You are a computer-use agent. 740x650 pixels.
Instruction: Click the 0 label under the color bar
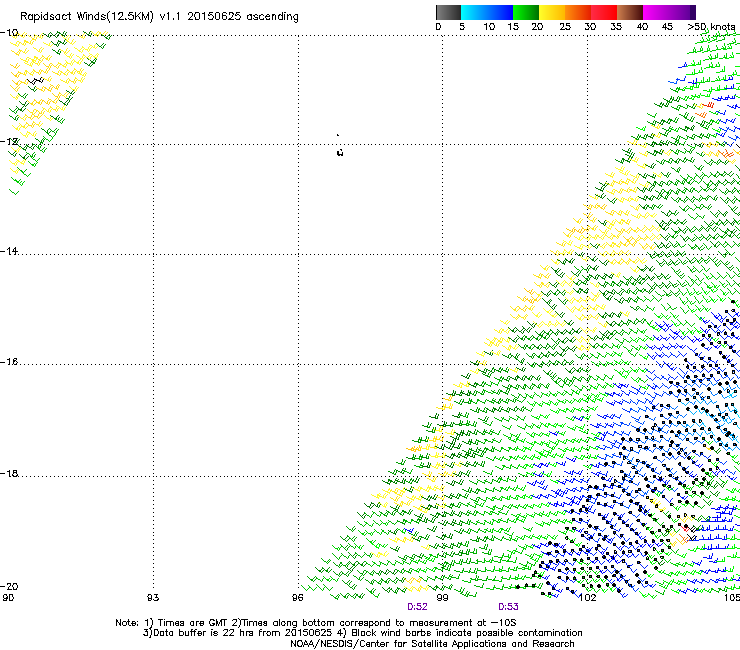coord(438,27)
